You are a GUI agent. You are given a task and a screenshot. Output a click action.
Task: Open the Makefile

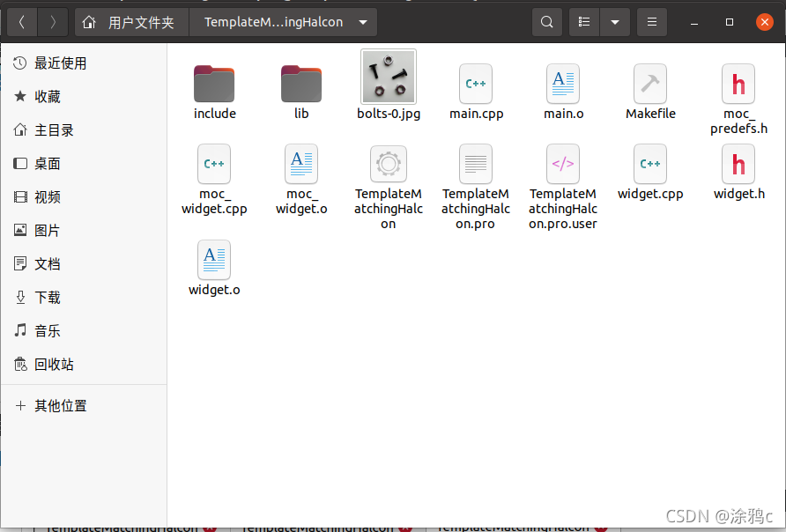650,84
